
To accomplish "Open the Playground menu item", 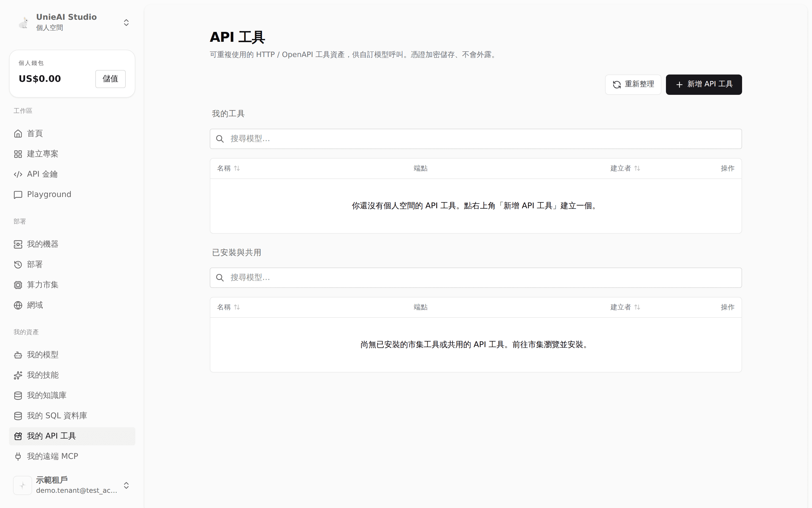I will [72, 194].
